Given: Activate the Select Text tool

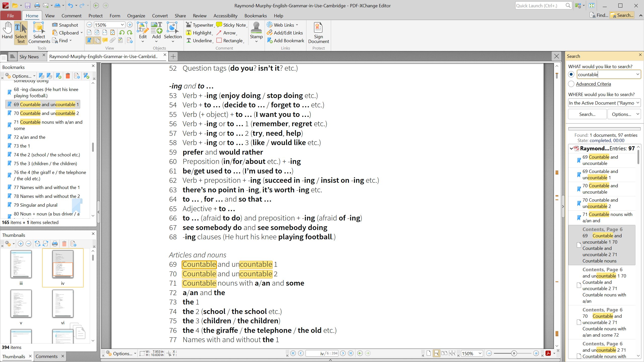Looking at the screenshot, I should (x=21, y=32).
